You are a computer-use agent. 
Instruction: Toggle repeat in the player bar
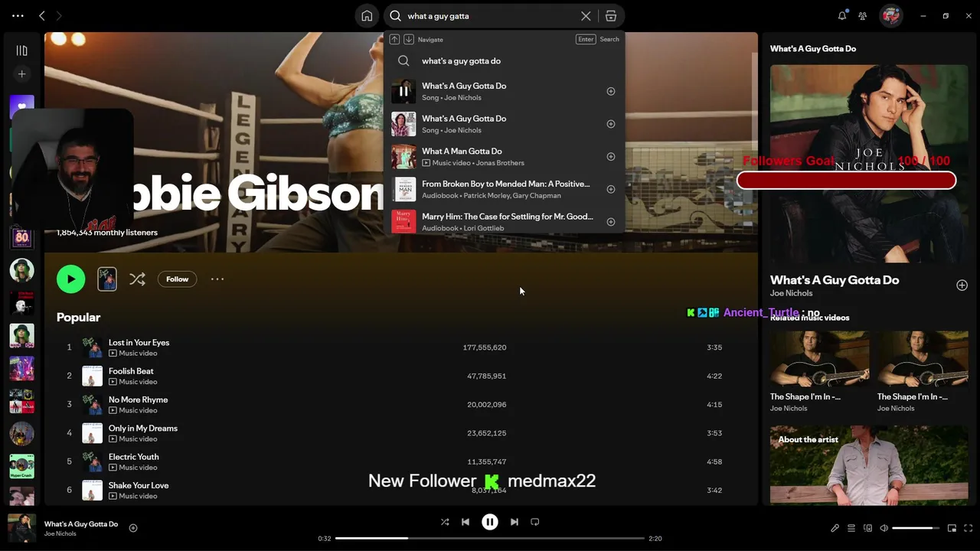535,522
